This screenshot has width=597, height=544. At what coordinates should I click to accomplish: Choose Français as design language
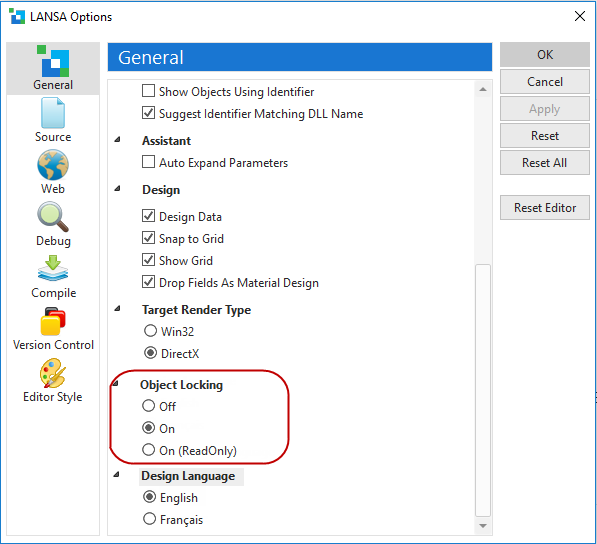coord(149,519)
